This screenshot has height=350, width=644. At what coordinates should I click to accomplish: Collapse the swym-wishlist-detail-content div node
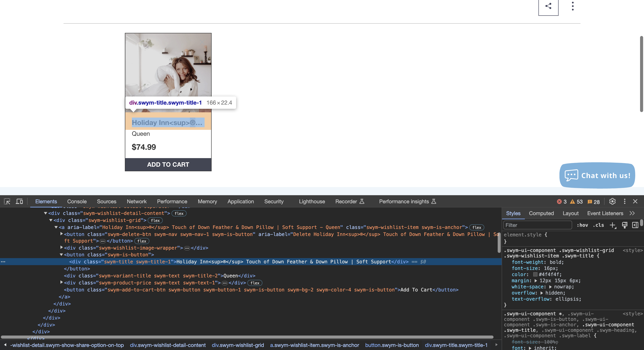click(x=46, y=213)
